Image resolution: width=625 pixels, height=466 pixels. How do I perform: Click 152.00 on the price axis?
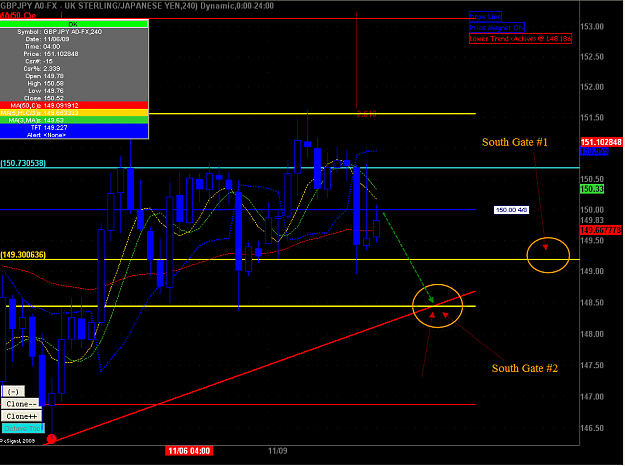click(592, 87)
